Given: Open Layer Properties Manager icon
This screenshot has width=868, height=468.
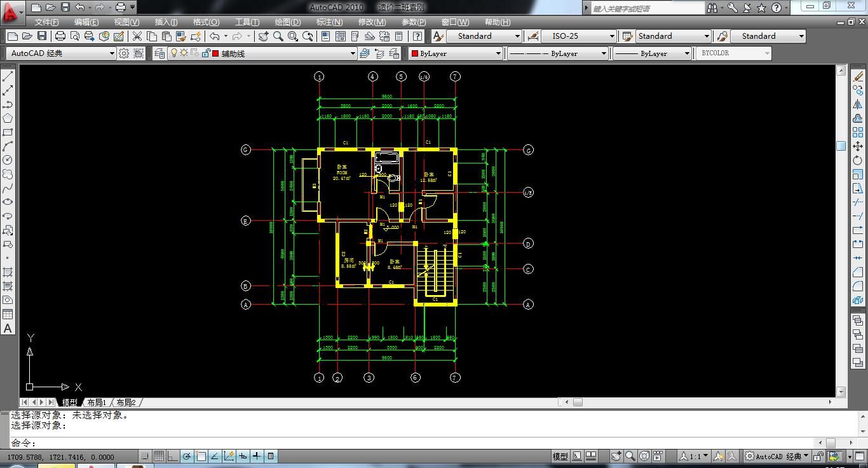Looking at the screenshot, I should (159, 53).
